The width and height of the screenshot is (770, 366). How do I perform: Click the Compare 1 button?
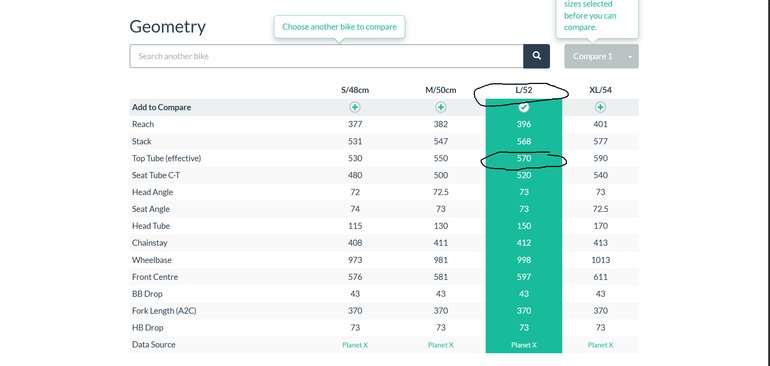tap(593, 56)
